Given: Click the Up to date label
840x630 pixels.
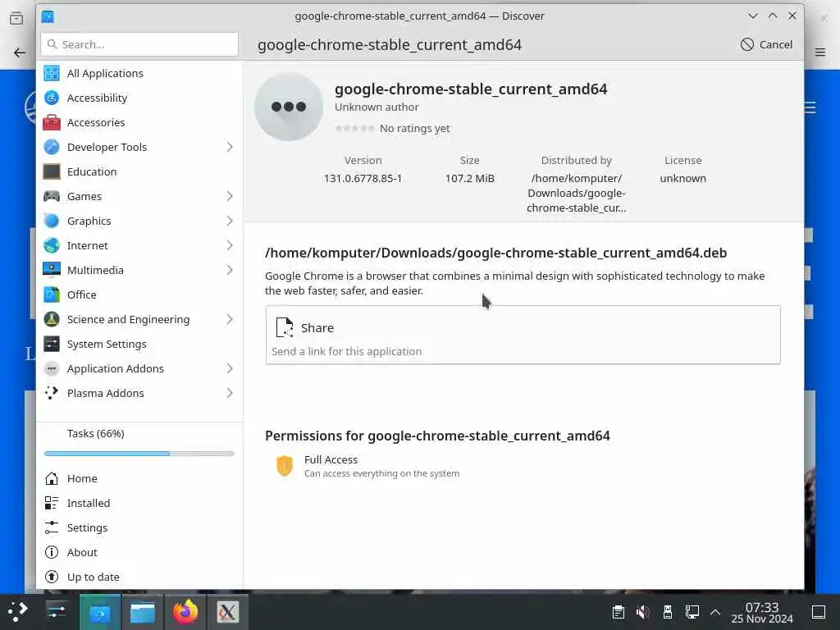Looking at the screenshot, I should [94, 577].
